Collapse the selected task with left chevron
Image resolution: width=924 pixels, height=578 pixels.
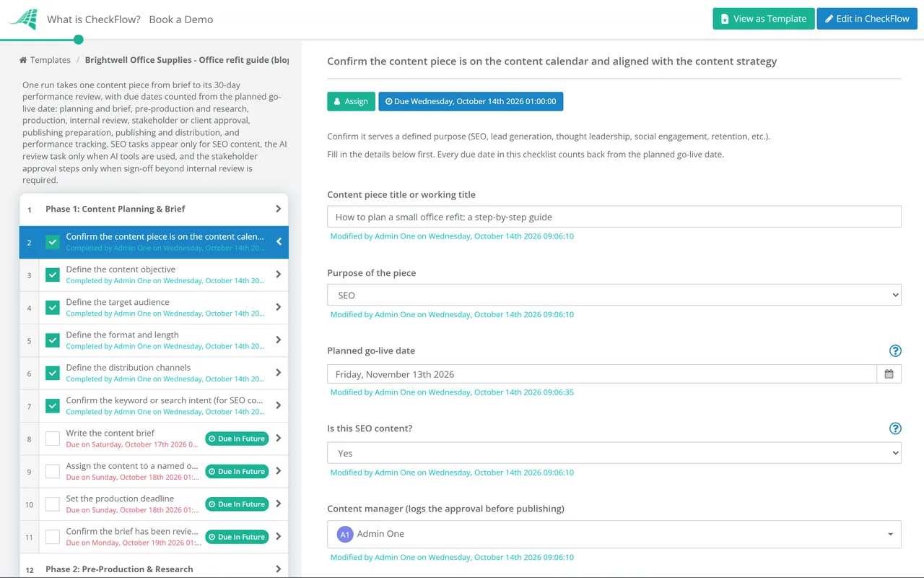pos(279,242)
